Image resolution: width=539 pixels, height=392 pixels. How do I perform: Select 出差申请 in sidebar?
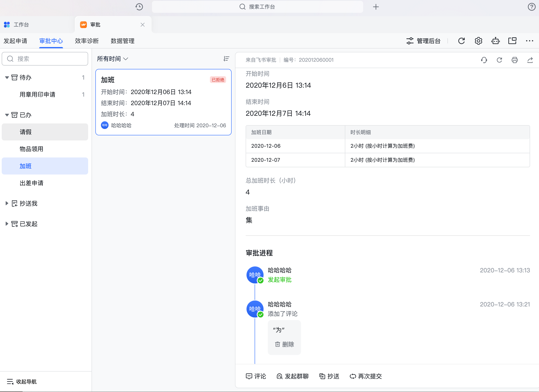pos(45,183)
